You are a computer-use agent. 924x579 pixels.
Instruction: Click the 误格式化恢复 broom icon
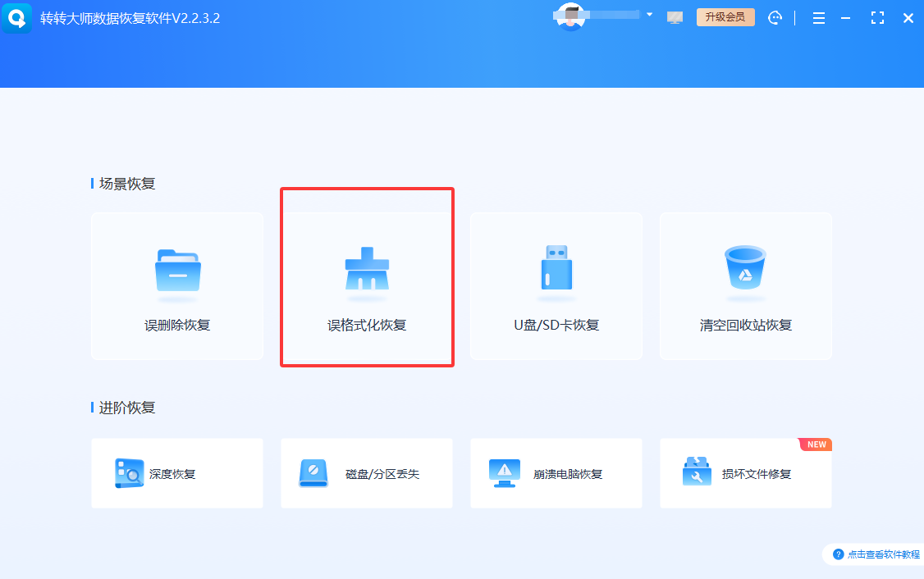point(367,269)
